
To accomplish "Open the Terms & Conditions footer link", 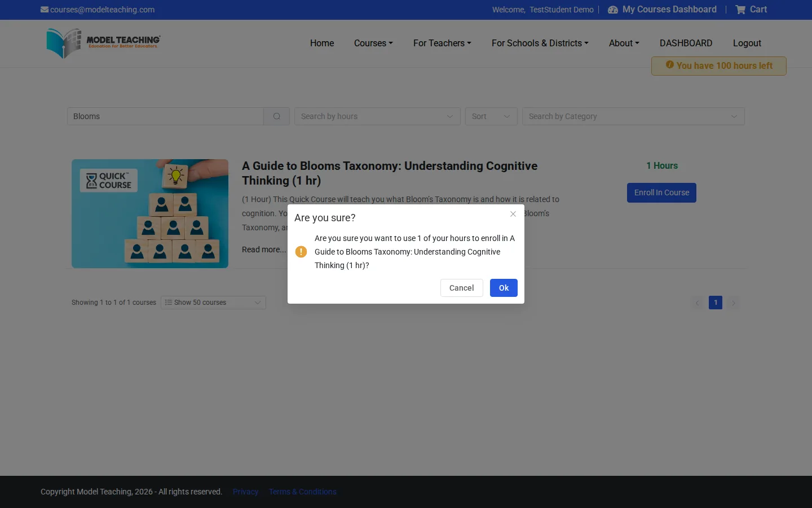I will pos(303,492).
